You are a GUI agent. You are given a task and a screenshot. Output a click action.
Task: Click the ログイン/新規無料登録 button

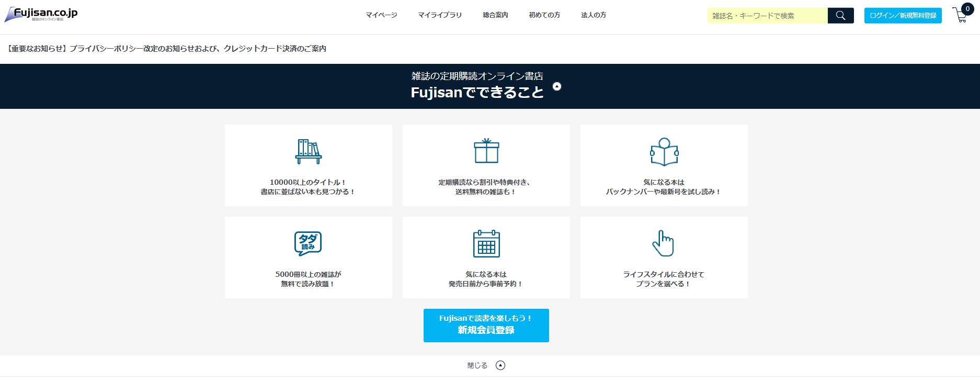903,16
